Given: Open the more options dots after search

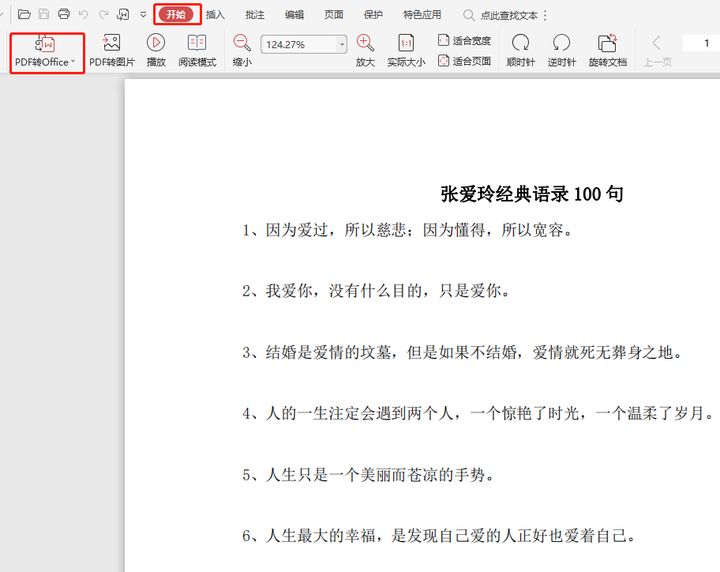Looking at the screenshot, I should click(x=545, y=16).
